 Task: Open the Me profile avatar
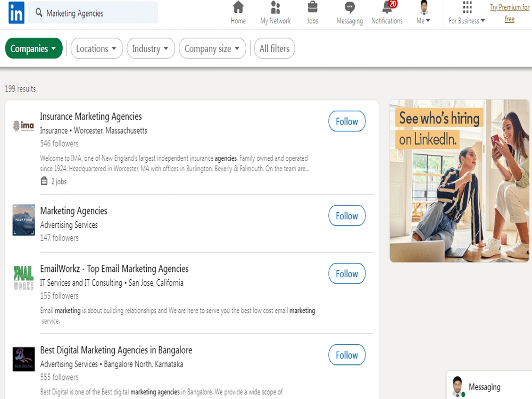click(x=423, y=7)
